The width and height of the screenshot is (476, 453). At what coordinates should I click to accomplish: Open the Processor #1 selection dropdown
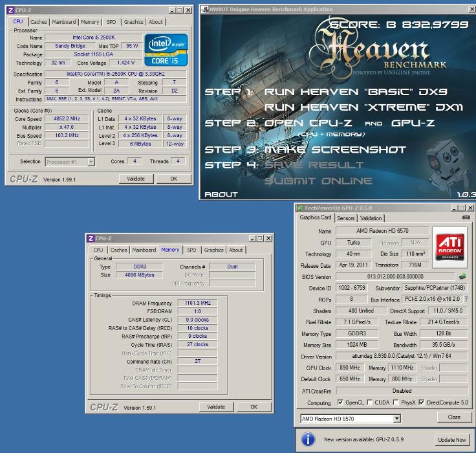point(91,162)
